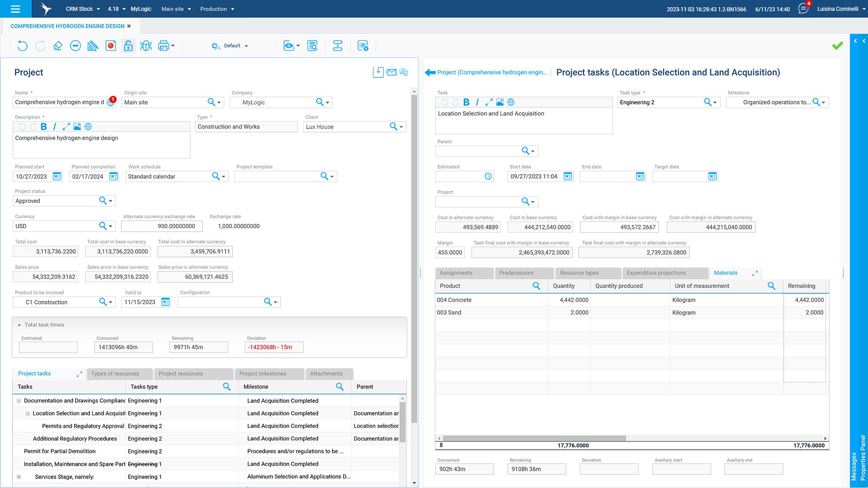Open the Default view configuration dropdown
Image resolution: width=868 pixels, height=488 pixels.
(x=246, y=46)
